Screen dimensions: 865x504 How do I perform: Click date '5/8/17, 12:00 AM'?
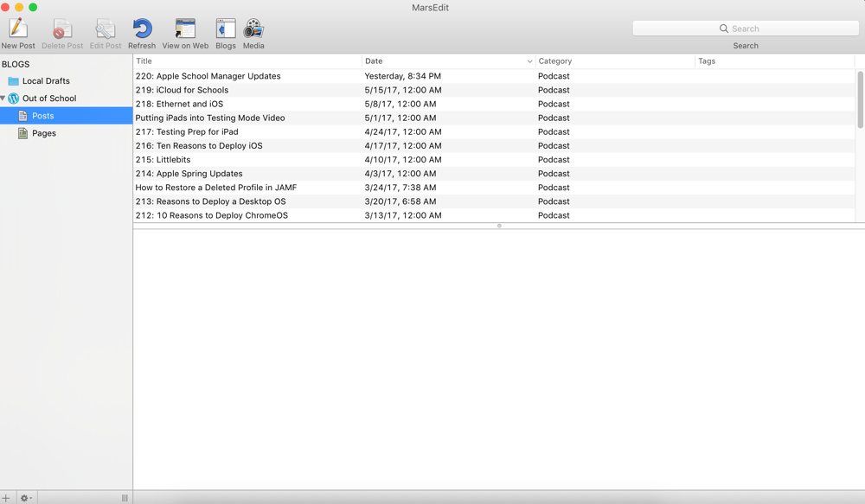click(x=400, y=104)
